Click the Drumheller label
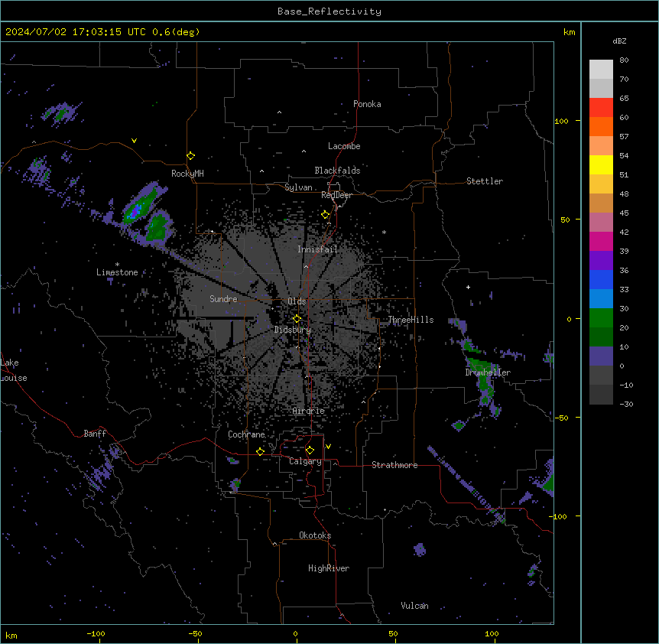This screenshot has height=644, width=659. (488, 372)
